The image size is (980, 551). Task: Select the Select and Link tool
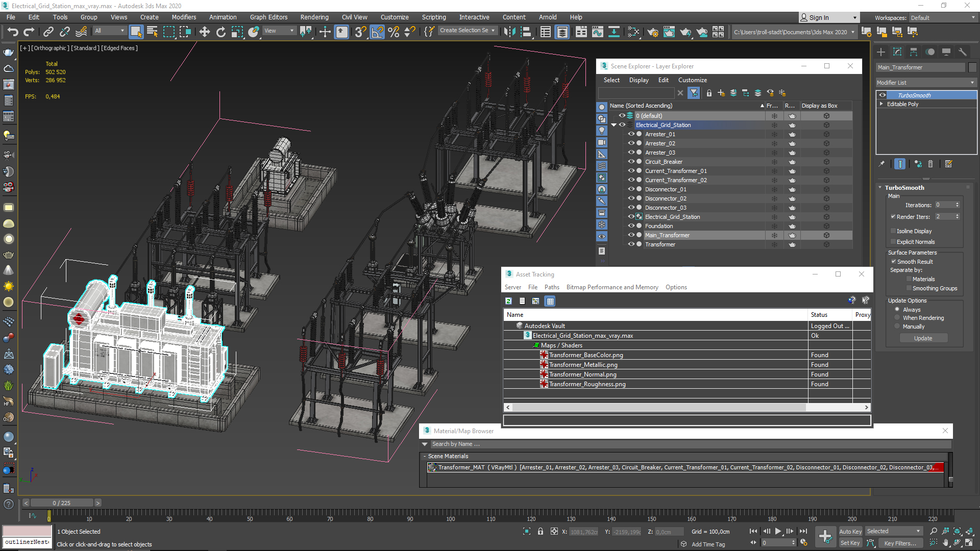pyautogui.click(x=48, y=32)
